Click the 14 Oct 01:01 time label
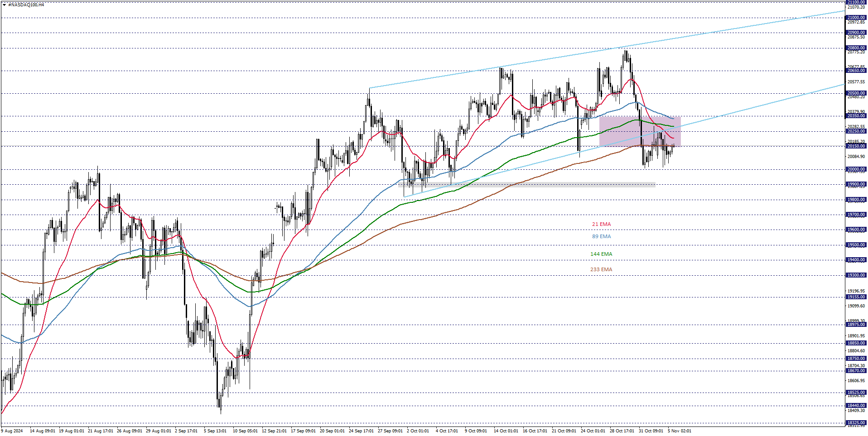 pyautogui.click(x=506, y=431)
